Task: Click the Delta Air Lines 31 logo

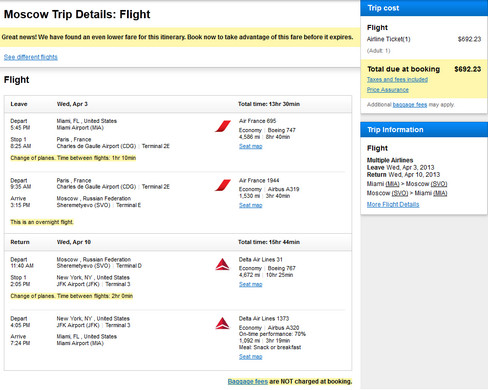Action: [222, 264]
